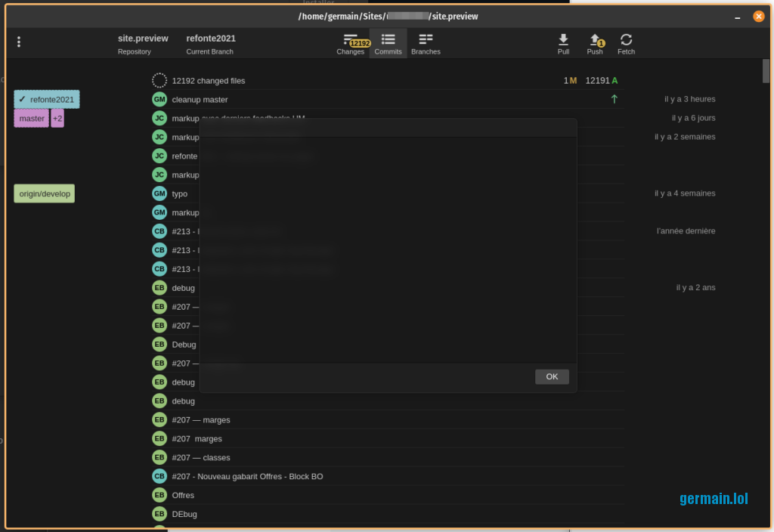The height and width of the screenshot is (532, 774).
Task: Open the refonte2021 Current Branch selector
Action: coord(211,44)
